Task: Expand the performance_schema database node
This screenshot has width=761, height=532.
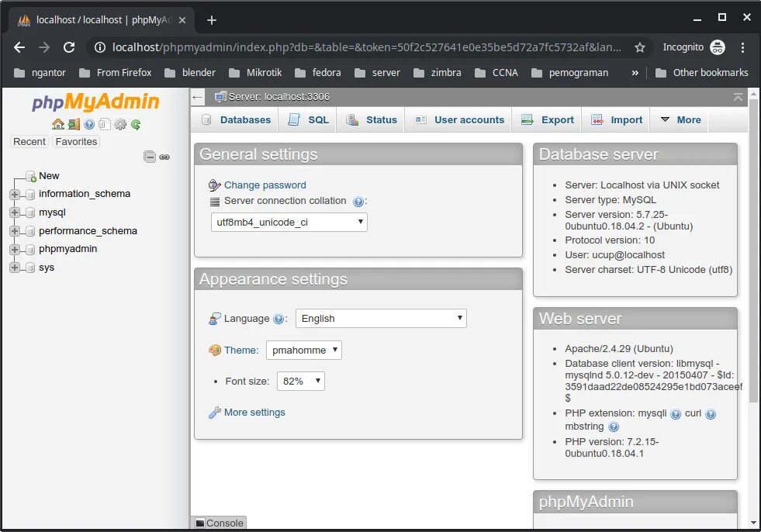Action: pyautogui.click(x=15, y=231)
